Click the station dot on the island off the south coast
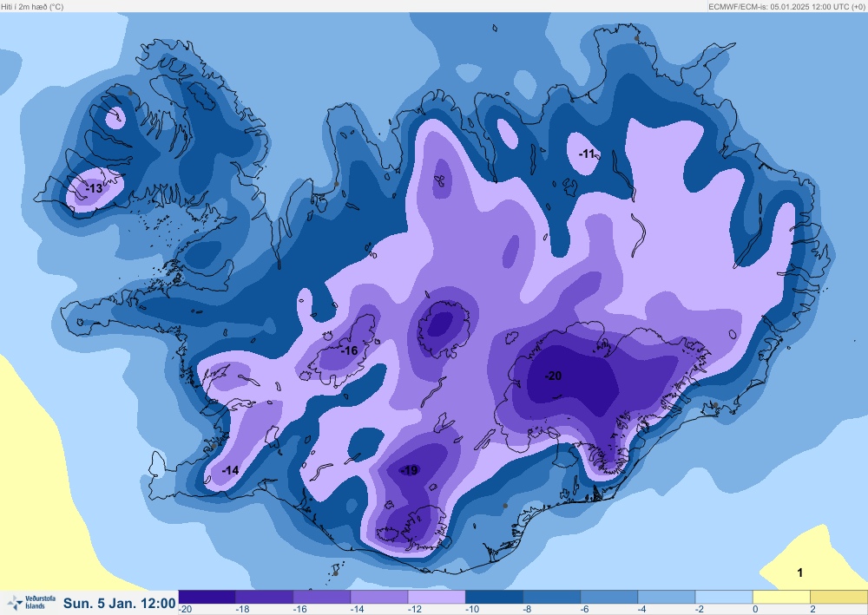 [x=335, y=573]
